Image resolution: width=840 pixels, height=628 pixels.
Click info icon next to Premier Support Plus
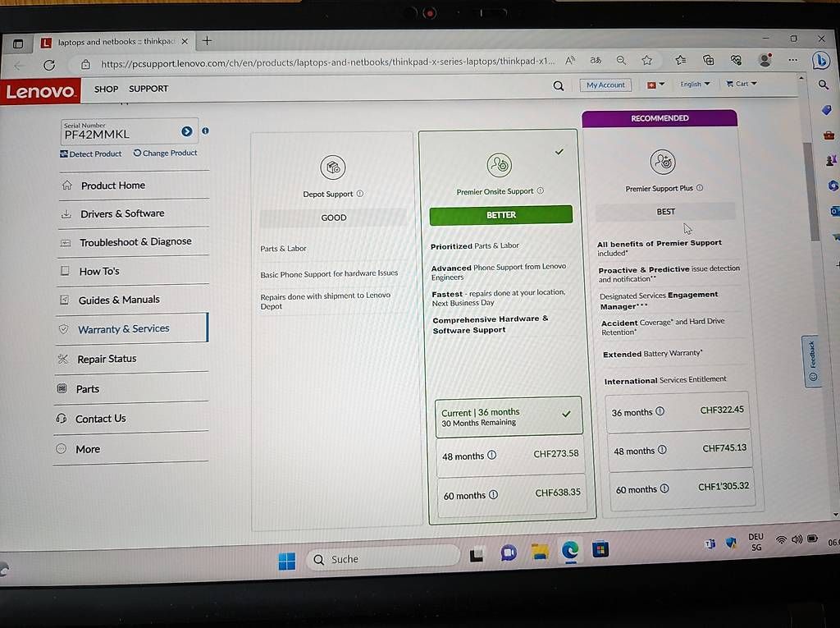[700, 188]
